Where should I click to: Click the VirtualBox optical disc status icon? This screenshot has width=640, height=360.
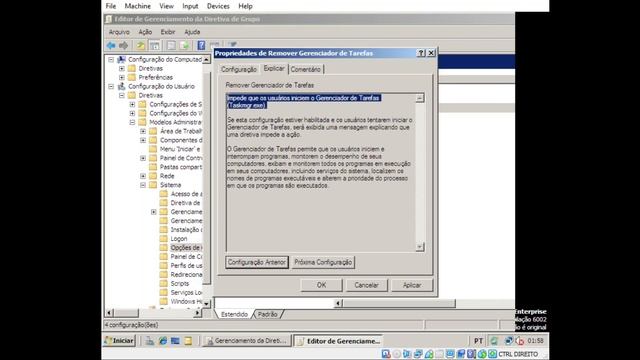pos(397,354)
